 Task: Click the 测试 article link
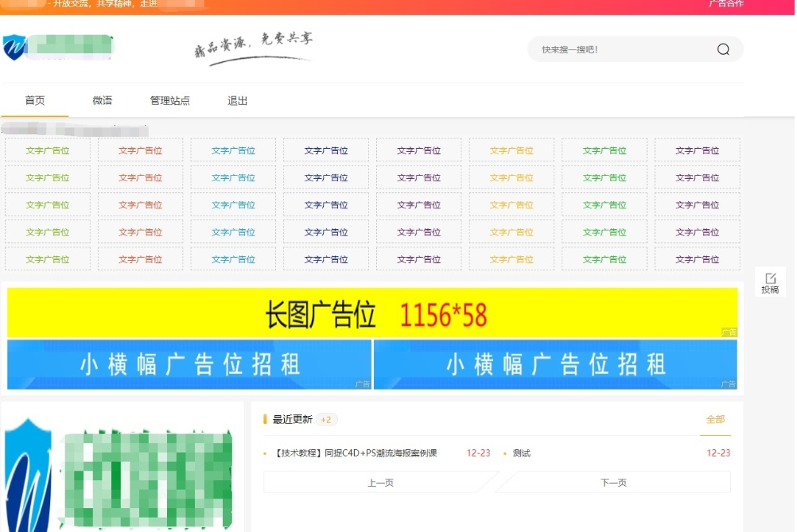tap(523, 452)
